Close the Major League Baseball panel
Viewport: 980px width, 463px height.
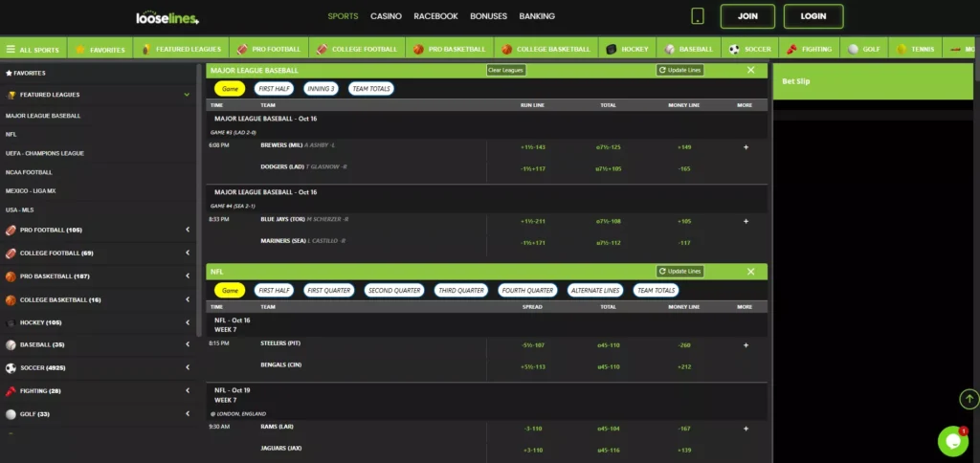[x=750, y=70]
